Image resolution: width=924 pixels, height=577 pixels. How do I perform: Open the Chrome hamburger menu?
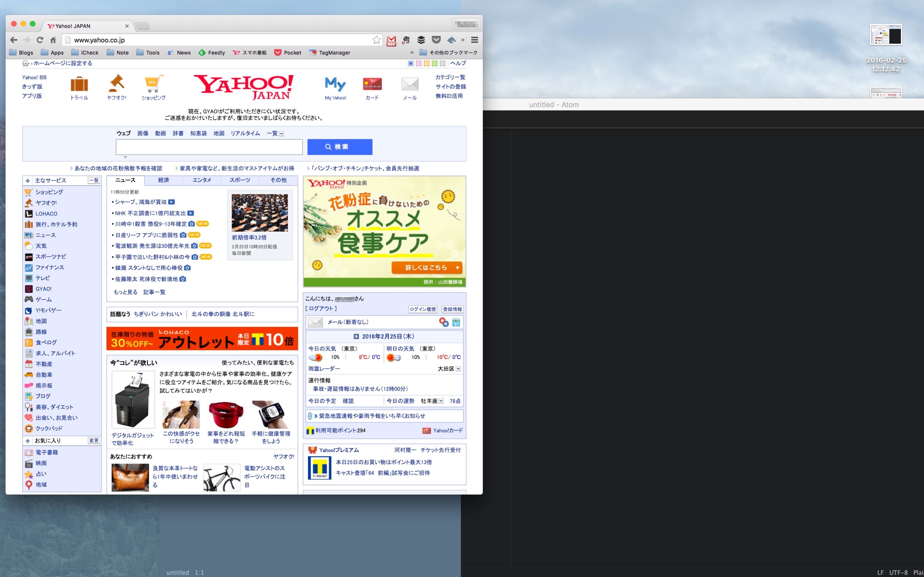(474, 40)
